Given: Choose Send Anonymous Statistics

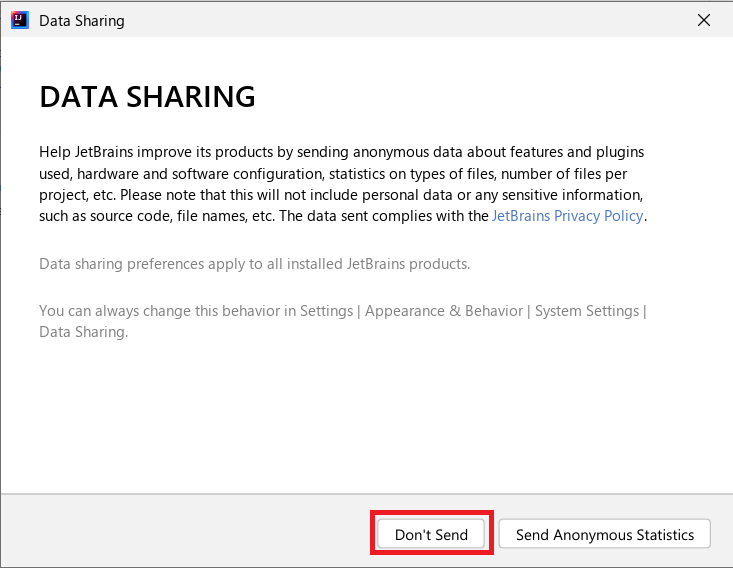Looking at the screenshot, I should [x=604, y=534].
